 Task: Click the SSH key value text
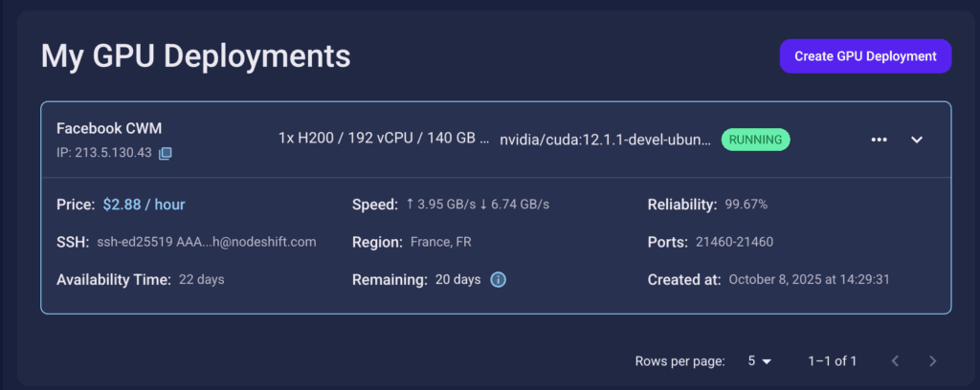[206, 243]
